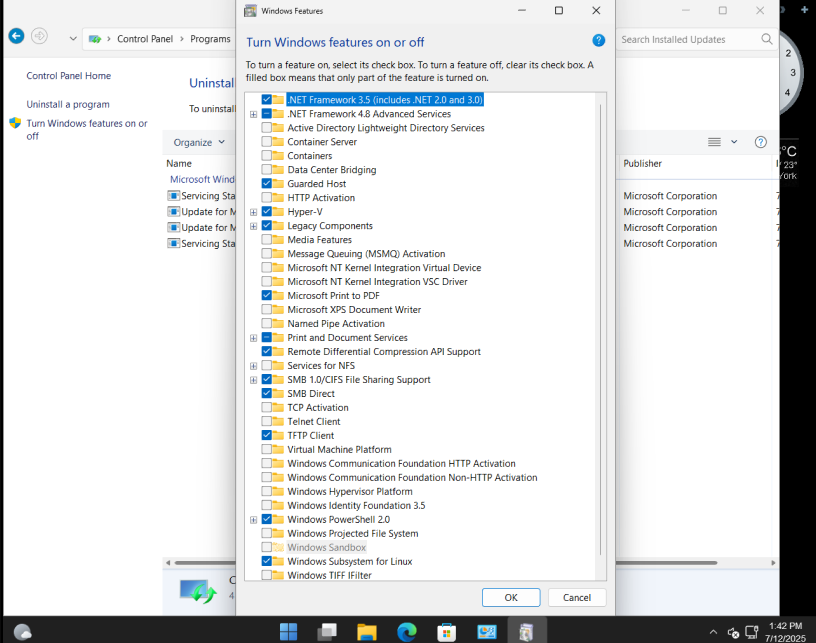Open Control Panel icon on the taskbar

[x=487, y=632]
